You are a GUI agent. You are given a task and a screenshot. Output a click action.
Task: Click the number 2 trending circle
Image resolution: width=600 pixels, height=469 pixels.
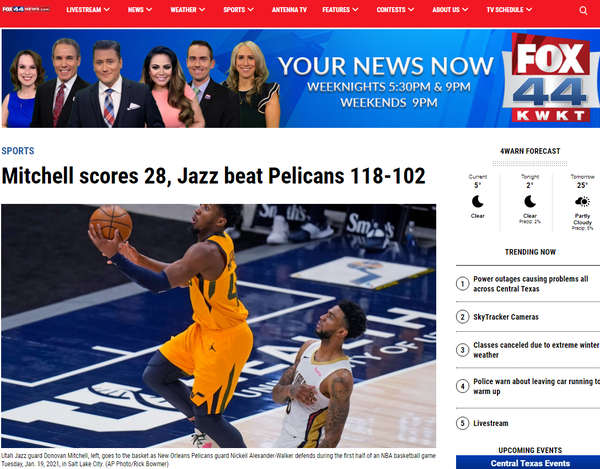462,317
